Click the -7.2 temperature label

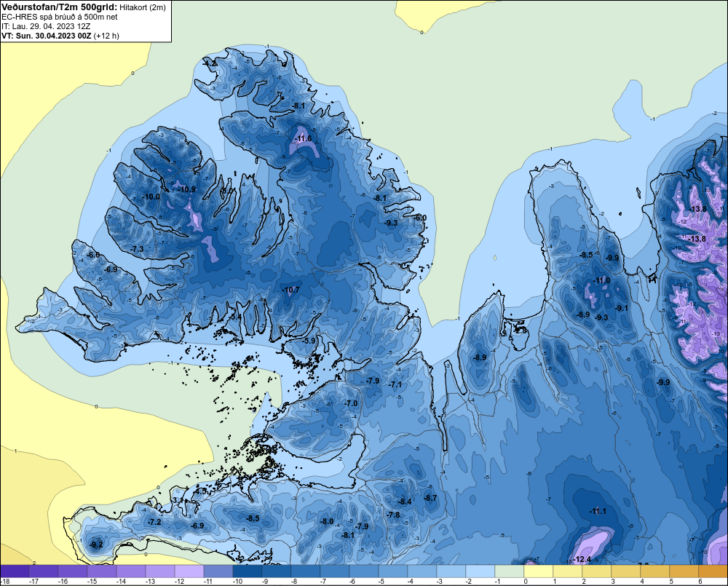click(x=154, y=523)
